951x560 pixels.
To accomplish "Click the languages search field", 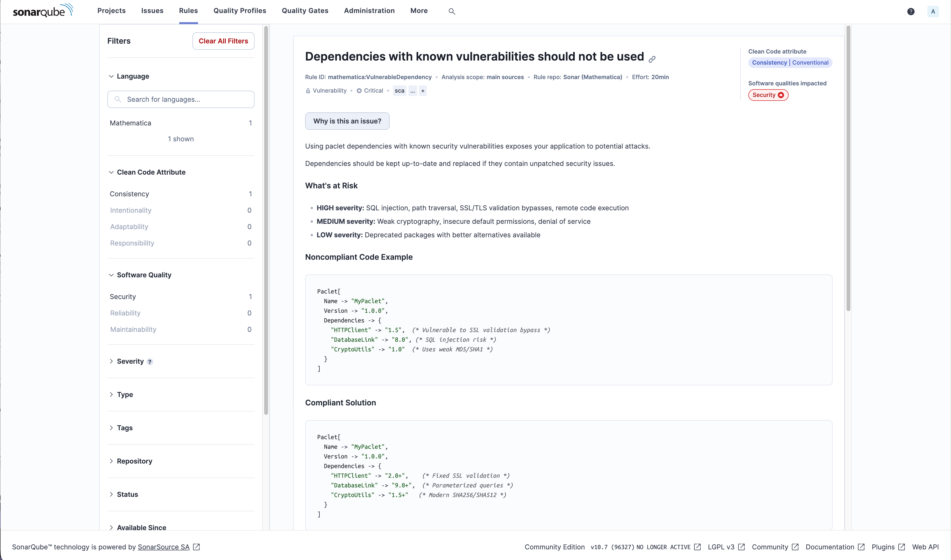I will (181, 99).
